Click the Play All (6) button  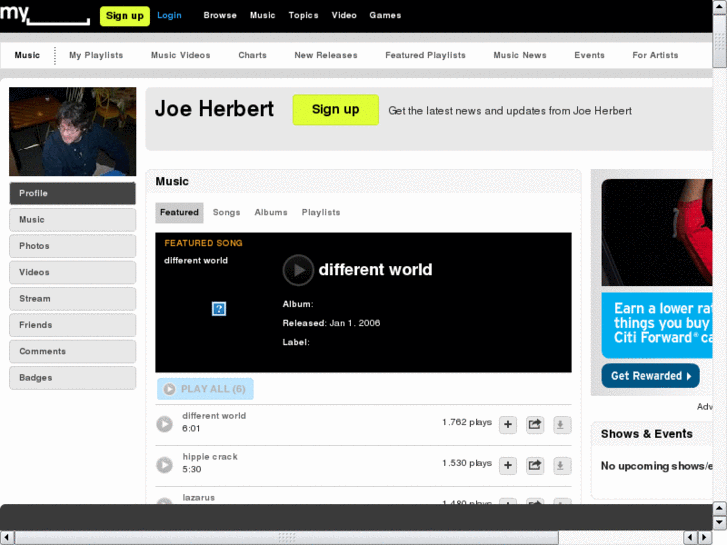205,389
